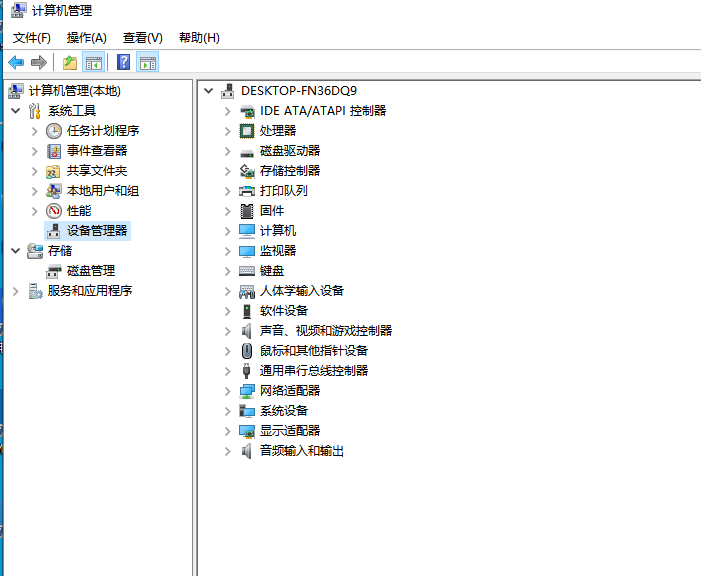Viewport: 701px width, 576px height.
Task: Click the 键盘 keyboard device icon
Action: click(247, 271)
